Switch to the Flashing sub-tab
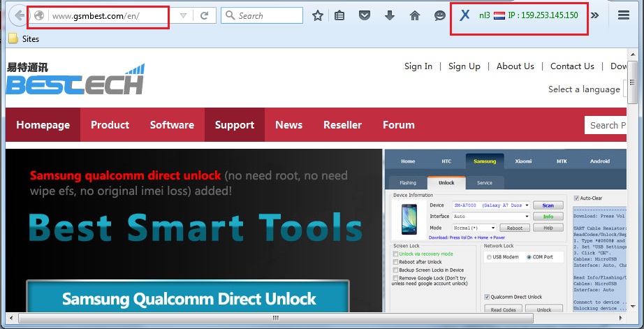The height and width of the screenshot is (329, 644). coord(408,183)
